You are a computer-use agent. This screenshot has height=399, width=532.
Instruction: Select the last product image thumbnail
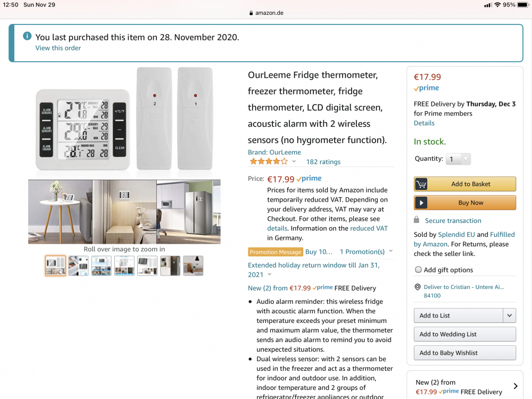click(x=193, y=265)
